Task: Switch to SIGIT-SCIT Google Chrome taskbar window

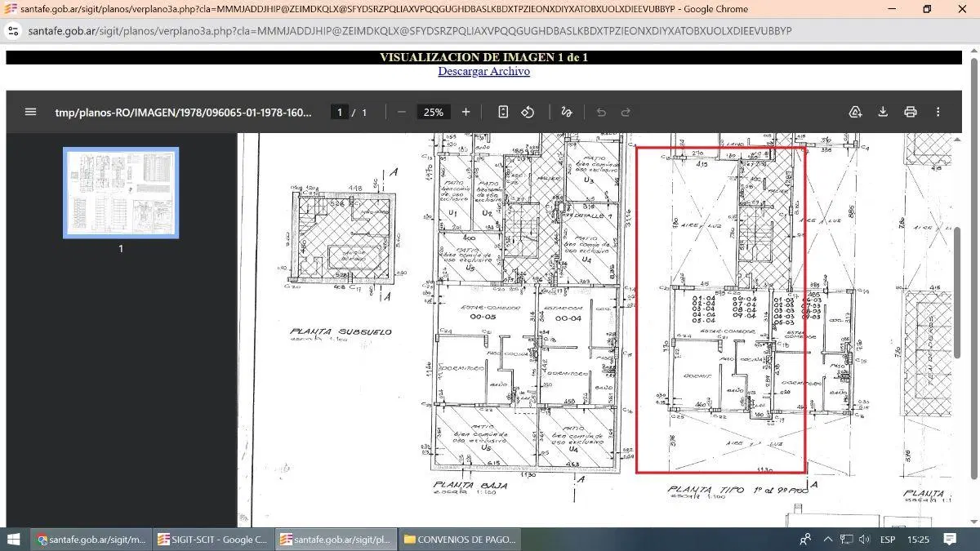Action: (x=212, y=540)
